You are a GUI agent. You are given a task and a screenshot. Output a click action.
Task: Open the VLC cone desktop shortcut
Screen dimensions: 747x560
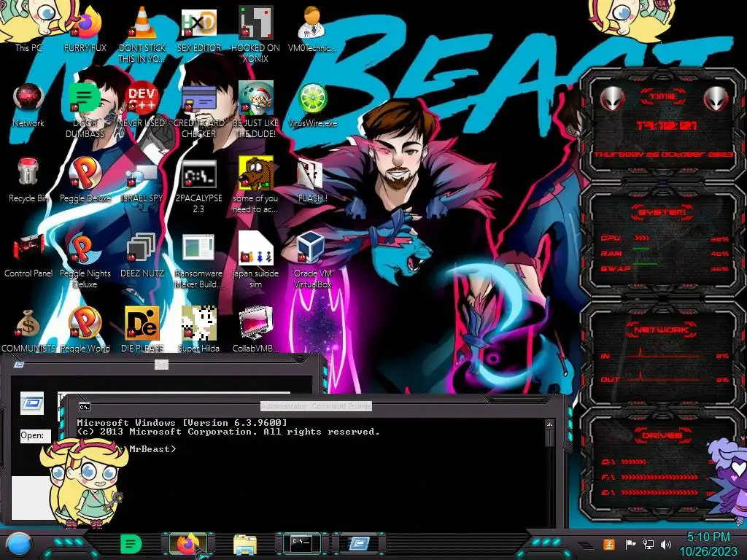click(x=142, y=34)
